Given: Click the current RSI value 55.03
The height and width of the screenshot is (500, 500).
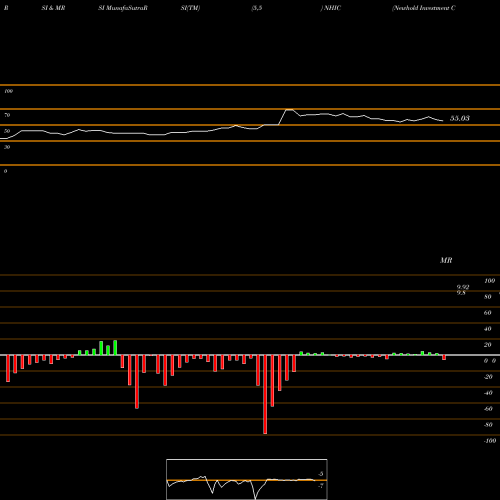Looking at the screenshot, I should pos(460,118).
